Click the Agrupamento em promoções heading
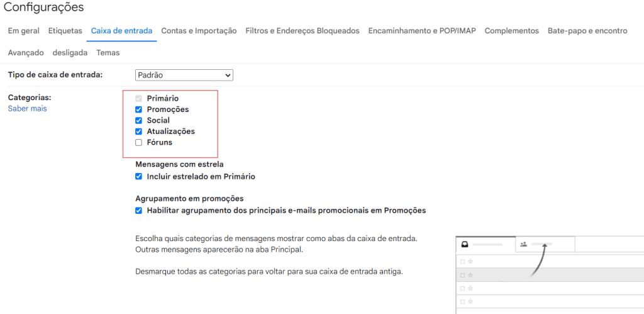644x314 pixels. point(190,198)
